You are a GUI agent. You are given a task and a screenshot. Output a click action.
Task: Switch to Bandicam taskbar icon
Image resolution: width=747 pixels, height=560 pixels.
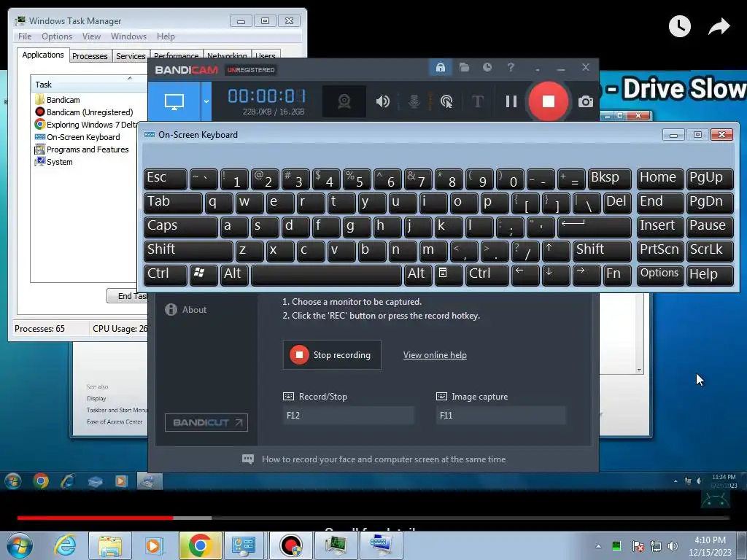click(x=291, y=545)
